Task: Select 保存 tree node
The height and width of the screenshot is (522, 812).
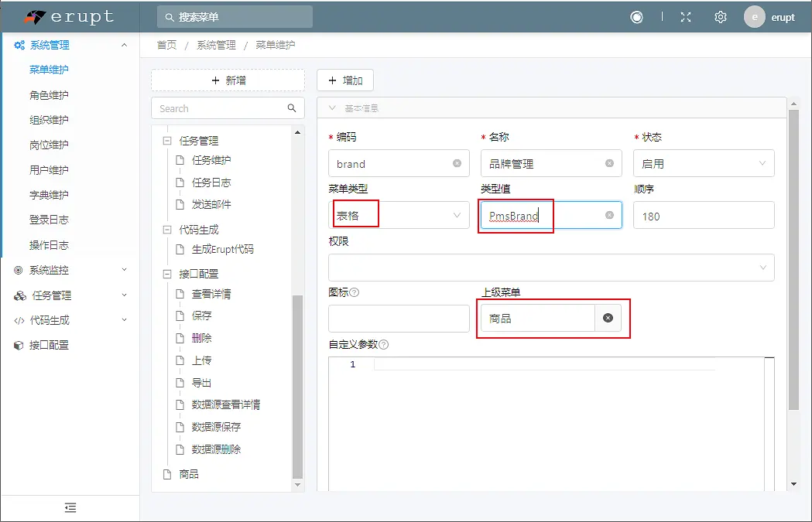Action: (x=201, y=316)
